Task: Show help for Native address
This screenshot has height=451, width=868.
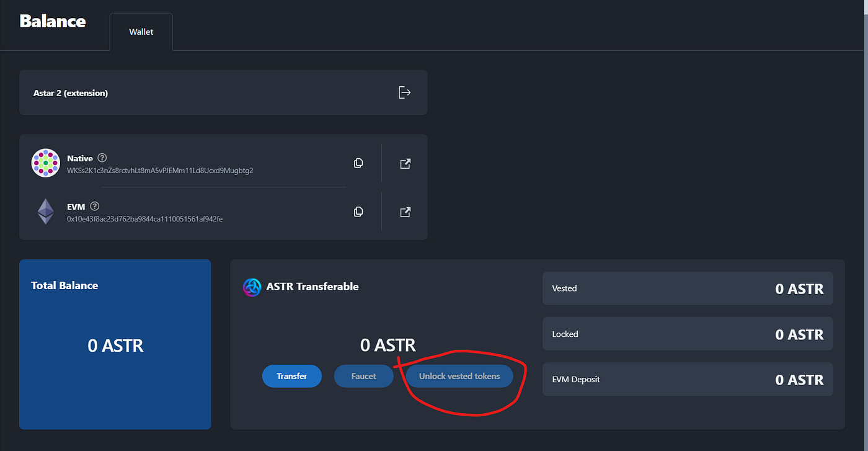Action: 102,158
